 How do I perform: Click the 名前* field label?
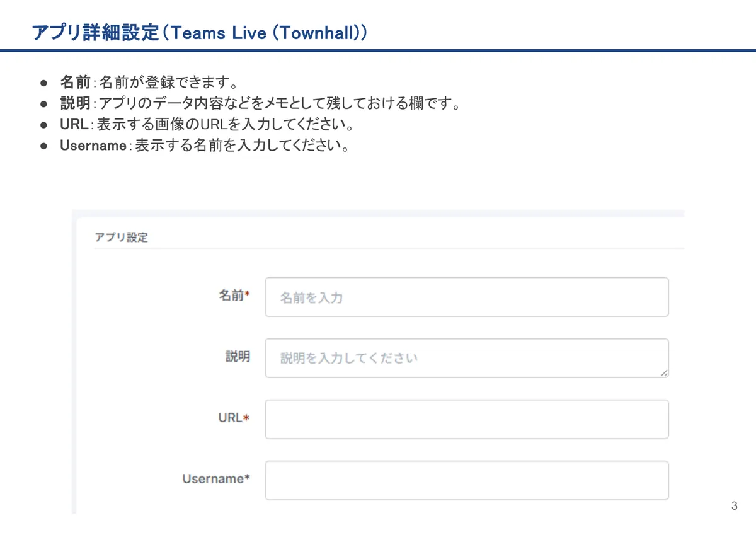234,295
